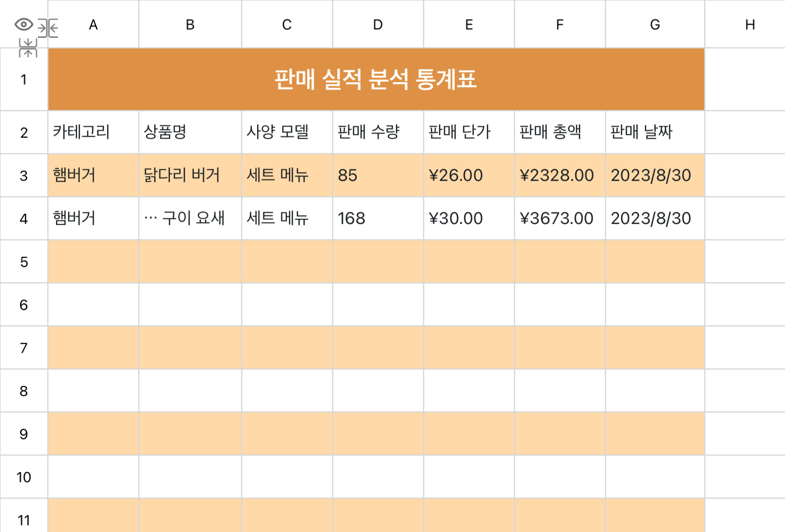Select row 6 header
Image resolution: width=785 pixels, height=532 pixels.
point(23,305)
